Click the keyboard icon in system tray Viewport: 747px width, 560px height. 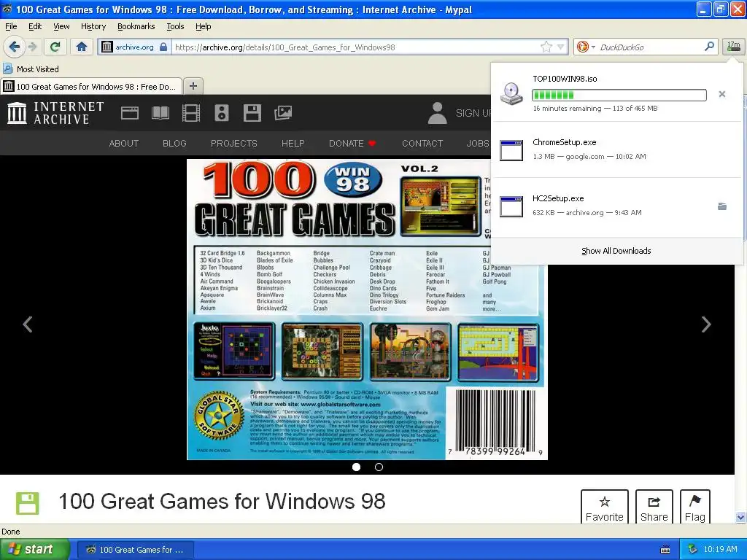tap(665, 550)
